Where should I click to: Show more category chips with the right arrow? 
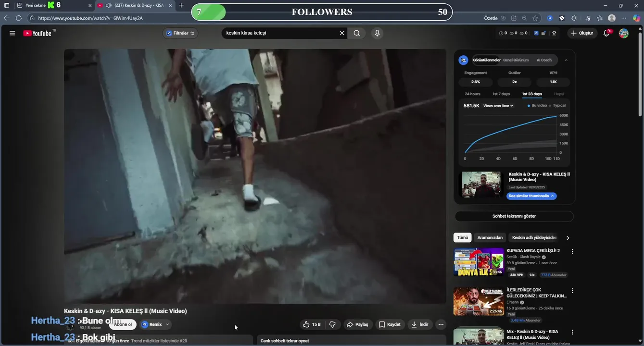pyautogui.click(x=568, y=238)
